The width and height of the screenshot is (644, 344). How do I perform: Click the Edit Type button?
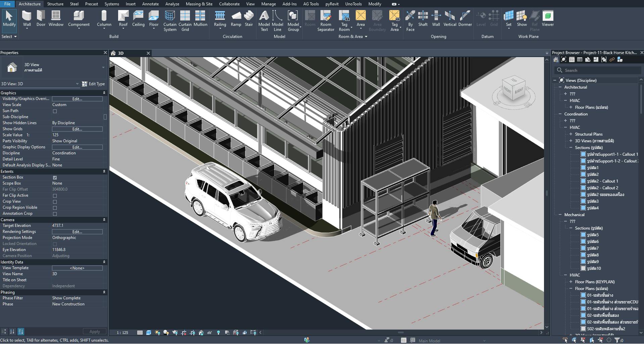(94, 84)
